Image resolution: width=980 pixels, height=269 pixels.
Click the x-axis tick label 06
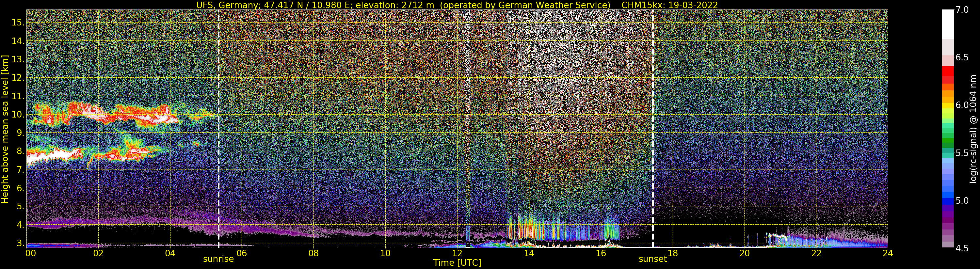(x=242, y=253)
